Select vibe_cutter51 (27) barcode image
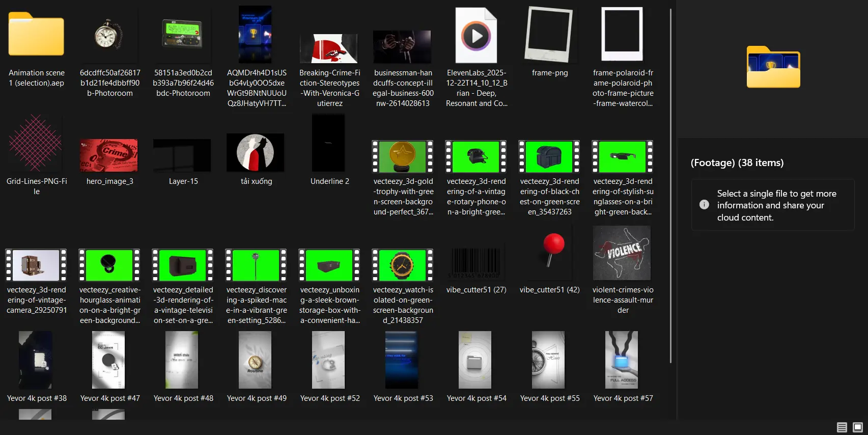868x435 pixels. (x=476, y=262)
